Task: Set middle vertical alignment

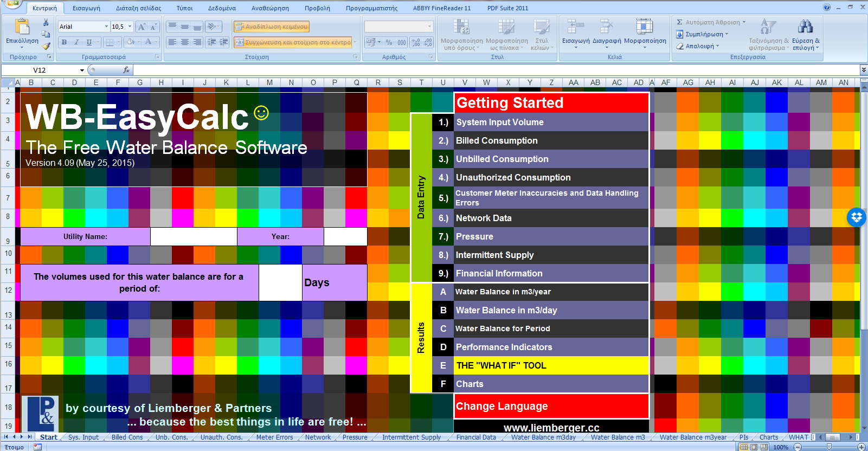Action: [x=185, y=27]
